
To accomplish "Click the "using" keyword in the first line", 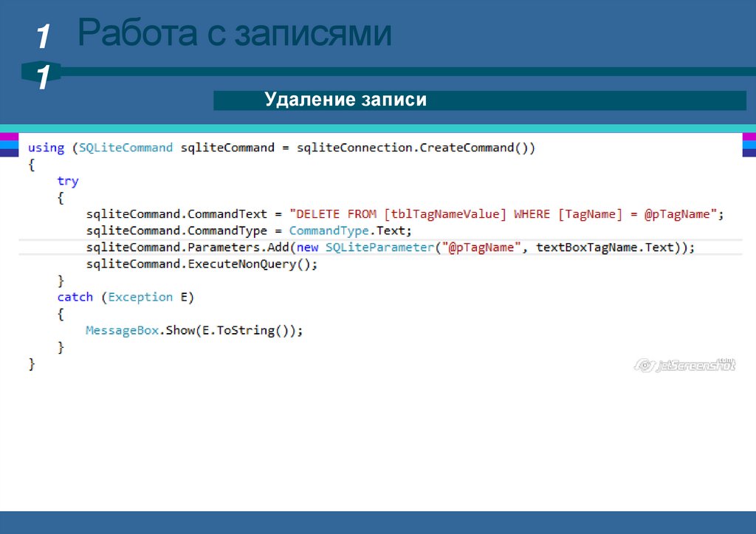I will pyautogui.click(x=46, y=148).
